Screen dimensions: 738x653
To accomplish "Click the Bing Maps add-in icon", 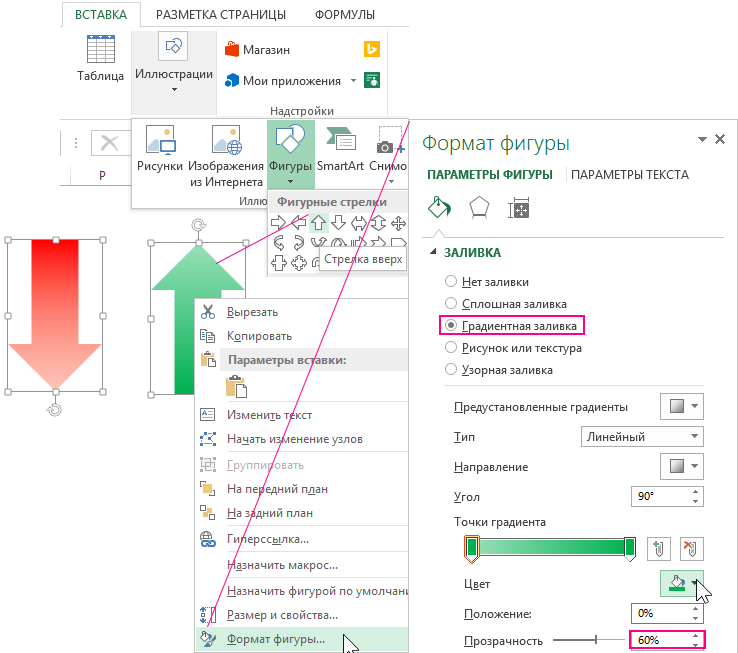I will [x=372, y=49].
